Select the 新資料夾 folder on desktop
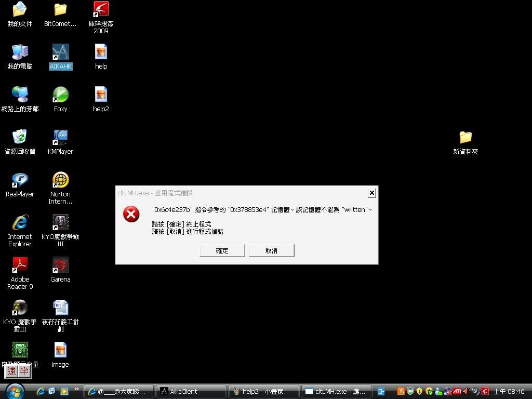The image size is (532, 399). [465, 138]
